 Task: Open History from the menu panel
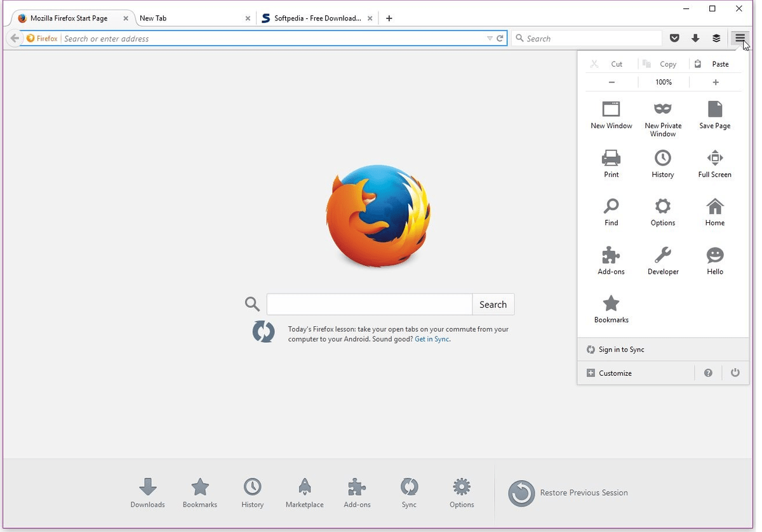[663, 164]
